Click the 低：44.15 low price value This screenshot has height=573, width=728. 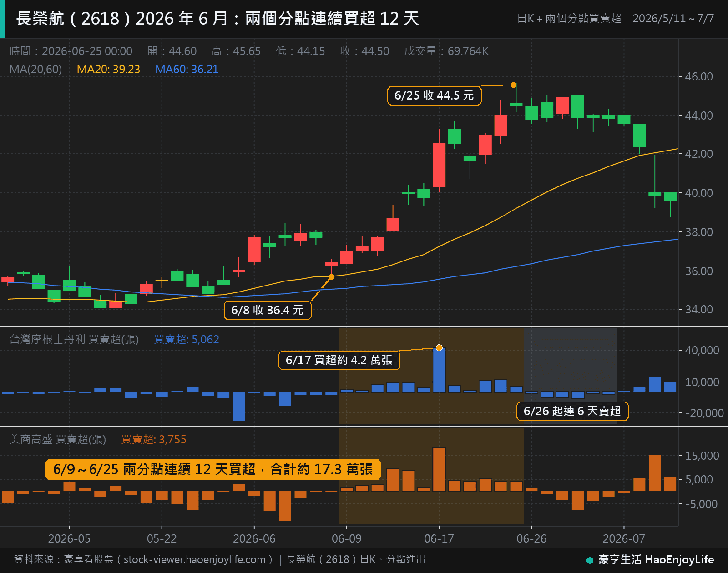pos(300,51)
